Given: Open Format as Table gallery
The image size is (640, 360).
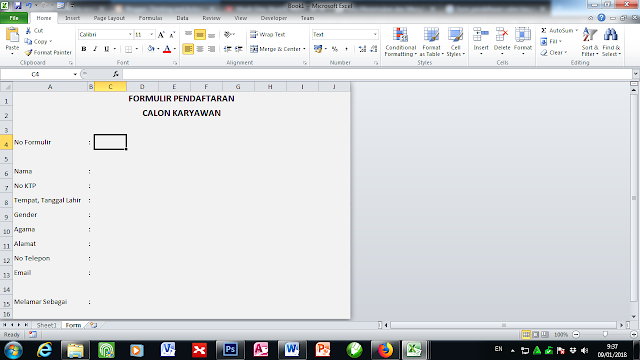Looking at the screenshot, I should (431, 42).
